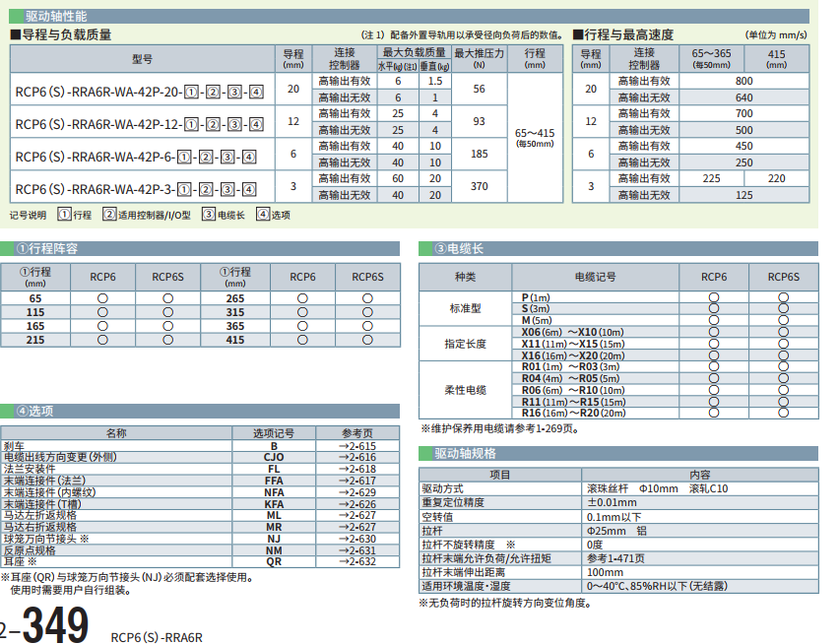The image size is (840, 644).
Task: Click RCP6 circle for stroke 165
Action: pyautogui.click(x=102, y=326)
